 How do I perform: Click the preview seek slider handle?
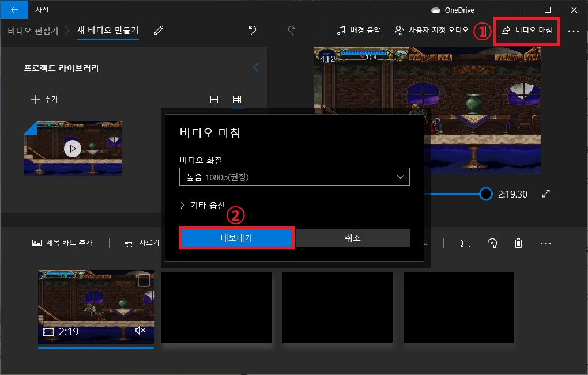coord(485,194)
